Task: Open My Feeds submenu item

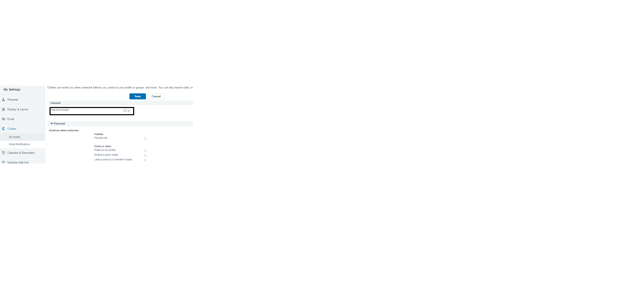Action: pyautogui.click(x=22, y=137)
